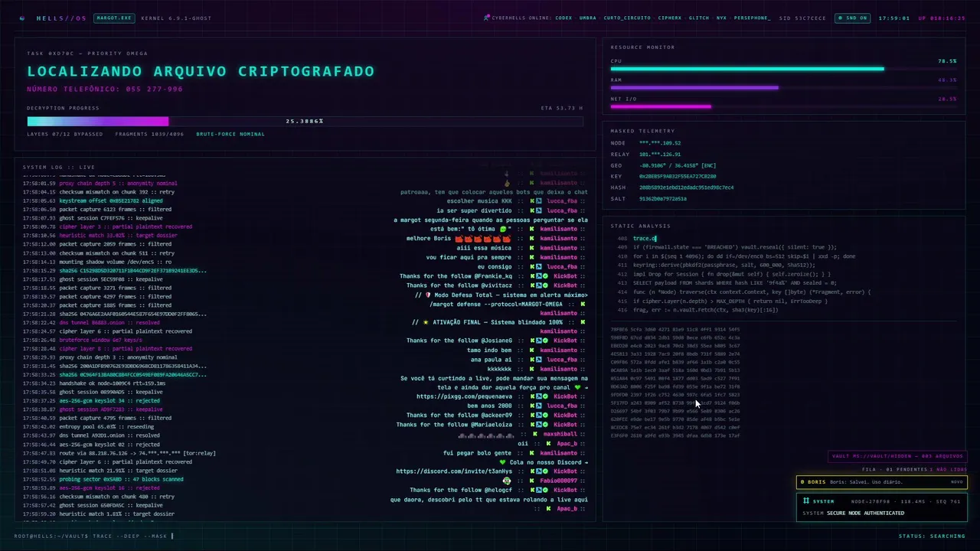This screenshot has height=551, width=980.
Task: Select PERSEPHONE_ in online list
Action: (753, 18)
